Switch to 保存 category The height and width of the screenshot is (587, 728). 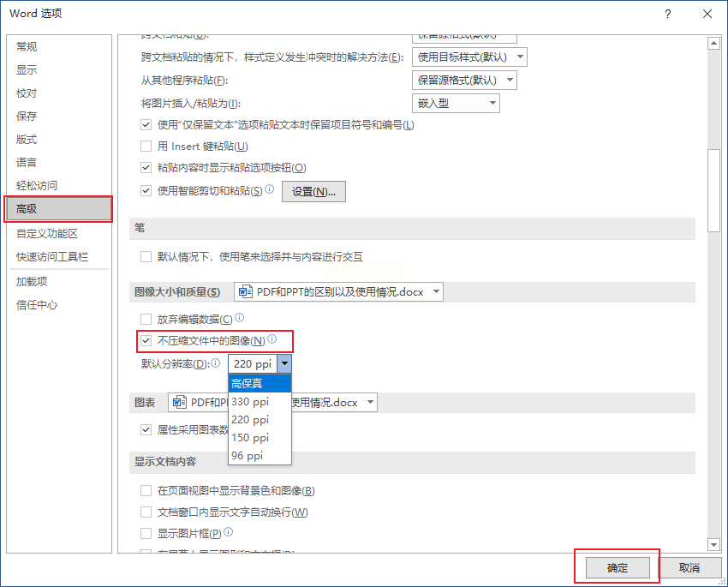(x=59, y=116)
